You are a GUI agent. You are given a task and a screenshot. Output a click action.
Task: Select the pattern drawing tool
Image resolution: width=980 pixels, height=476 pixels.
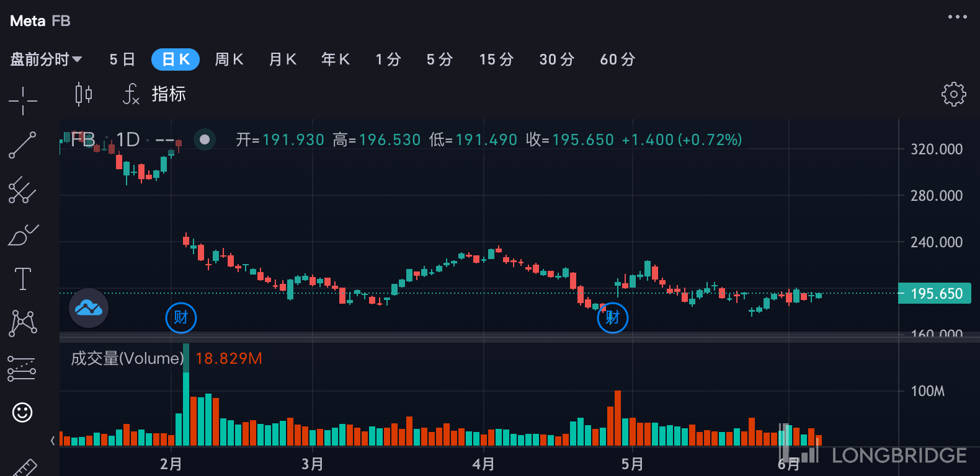pos(23,323)
